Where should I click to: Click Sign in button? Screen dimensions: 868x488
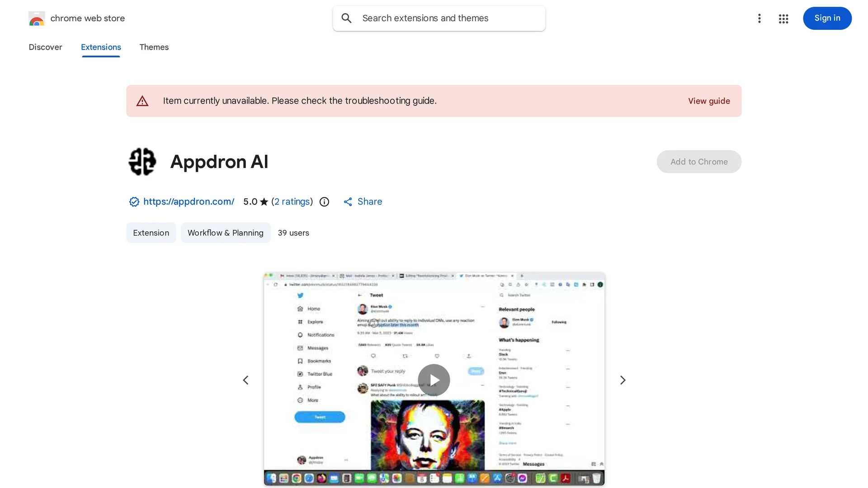[x=827, y=18]
